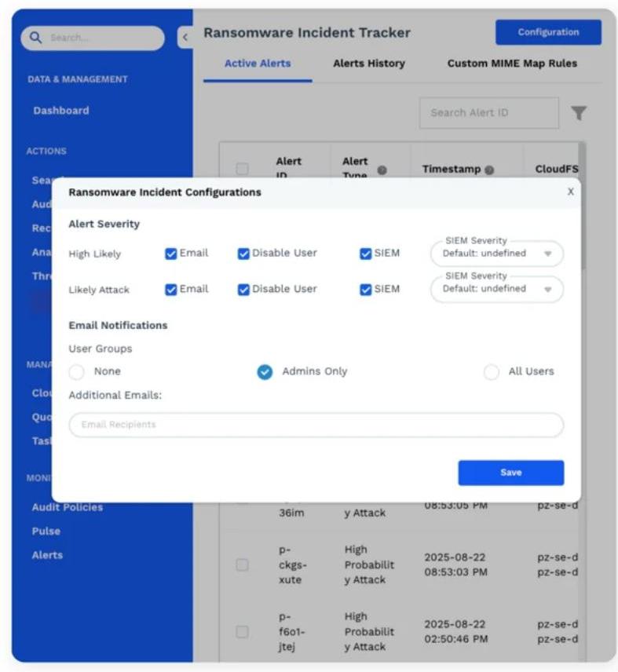Viewport: 618px width, 672px height.
Task: Switch to the Active Alerts tab
Action: [258, 64]
